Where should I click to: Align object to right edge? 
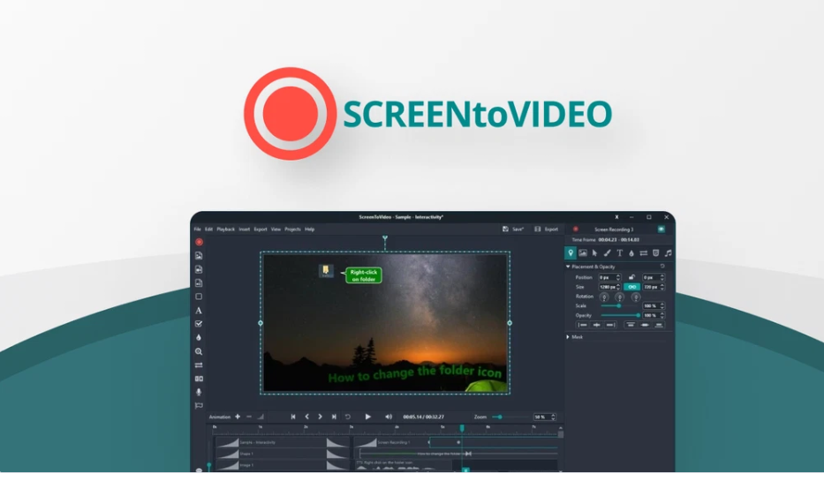tap(610, 325)
